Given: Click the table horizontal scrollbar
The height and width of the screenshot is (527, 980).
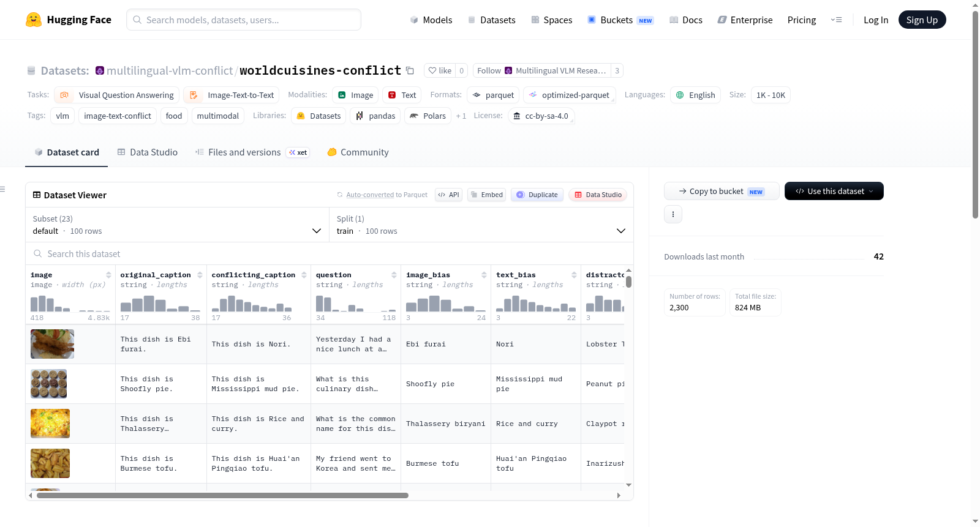Looking at the screenshot, I should pyautogui.click(x=222, y=495).
